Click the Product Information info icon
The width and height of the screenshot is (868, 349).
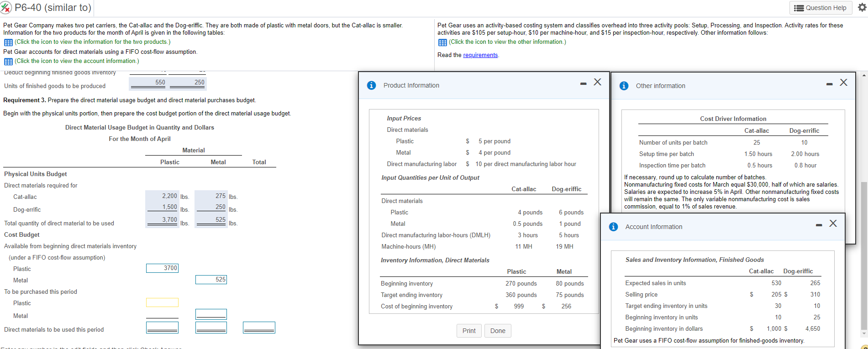[x=372, y=85]
